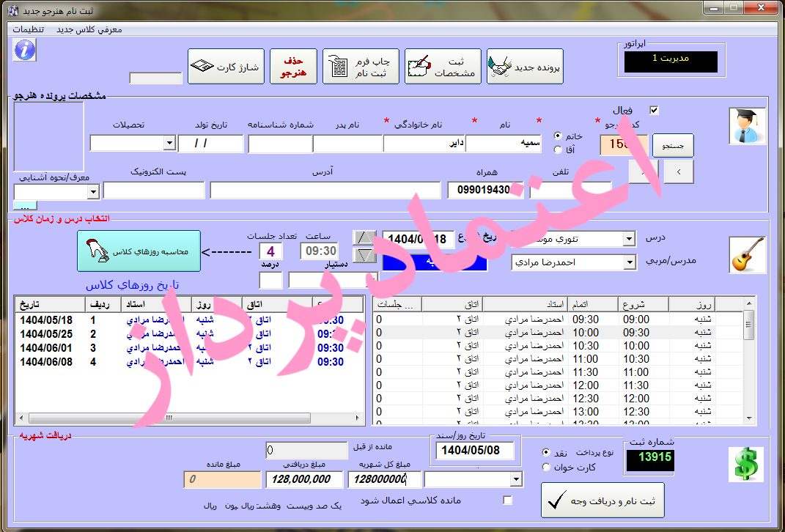
Task: Open the 'تنظیمات' menu
Action: pyautogui.click(x=28, y=29)
